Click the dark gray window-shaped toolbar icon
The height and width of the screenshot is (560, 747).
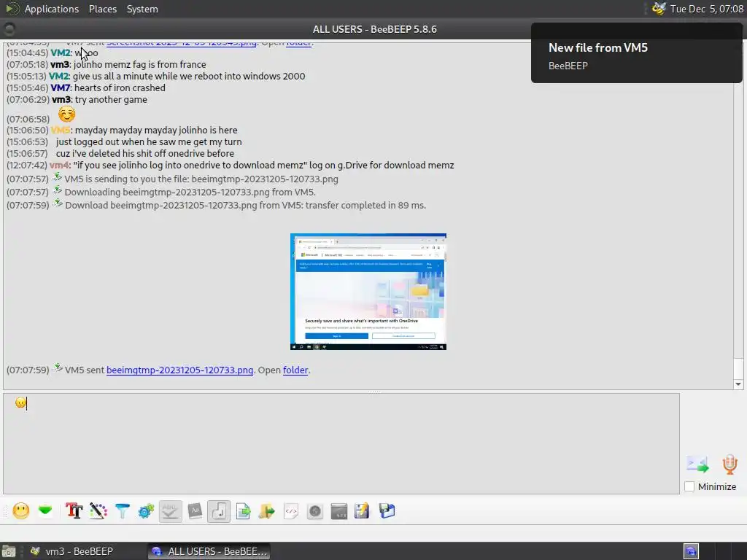point(339,511)
